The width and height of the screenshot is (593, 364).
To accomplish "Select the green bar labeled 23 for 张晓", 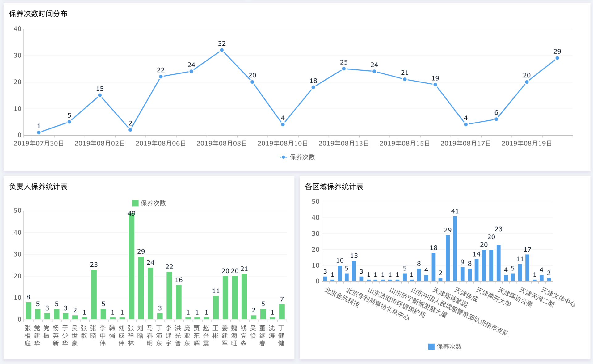I will tap(94, 295).
